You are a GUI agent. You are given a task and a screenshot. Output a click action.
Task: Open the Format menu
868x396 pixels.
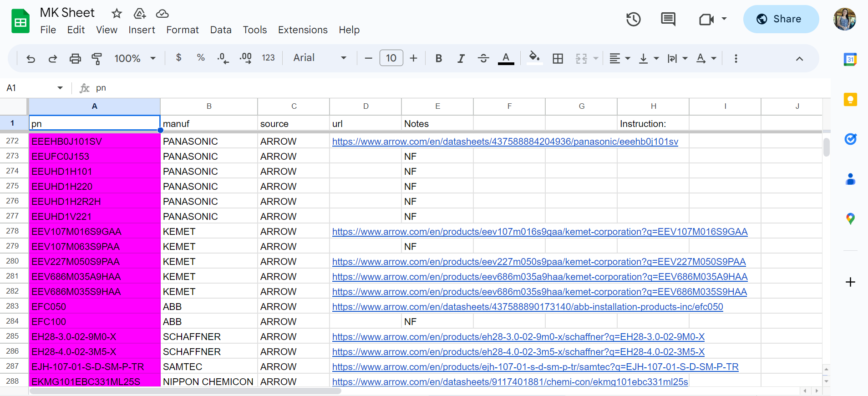click(x=183, y=30)
